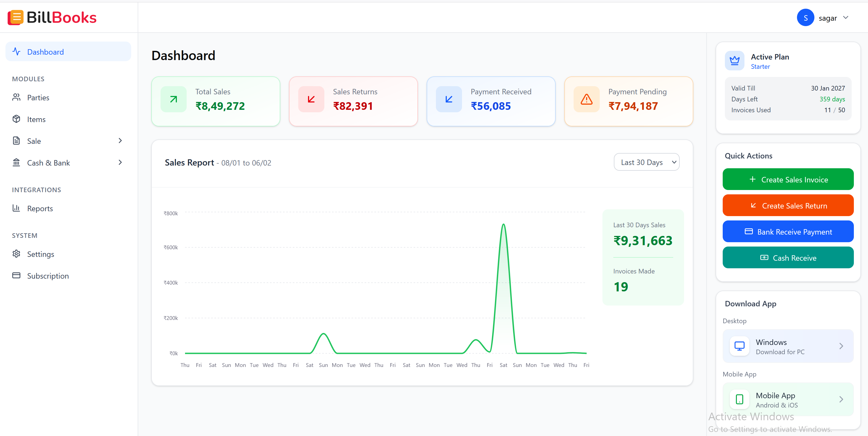Screen dimensions: 868x436
Task: Expand the Cash & Bank section
Action: (120, 162)
